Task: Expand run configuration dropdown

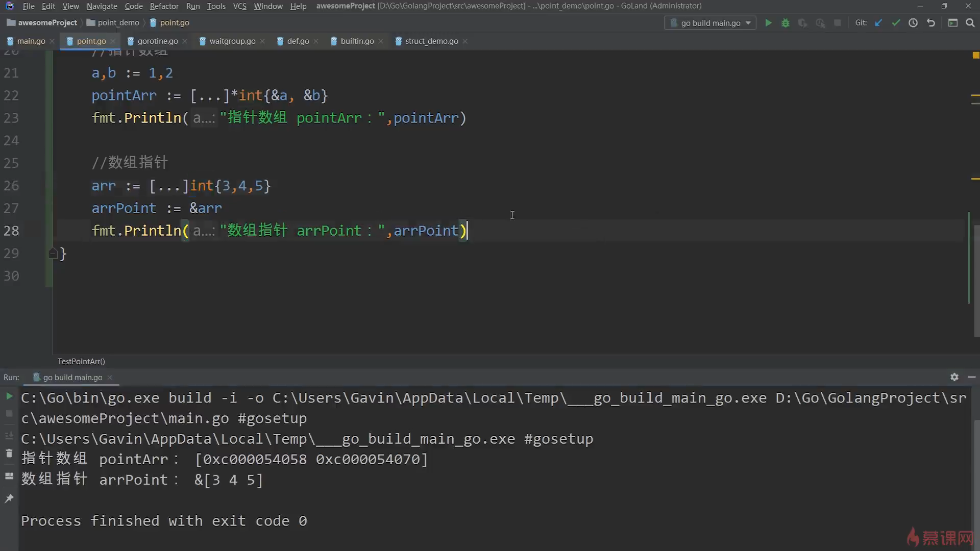Action: tap(748, 23)
